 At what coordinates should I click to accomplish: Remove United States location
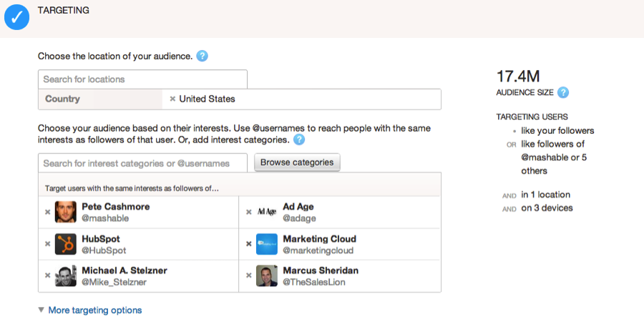[172, 99]
